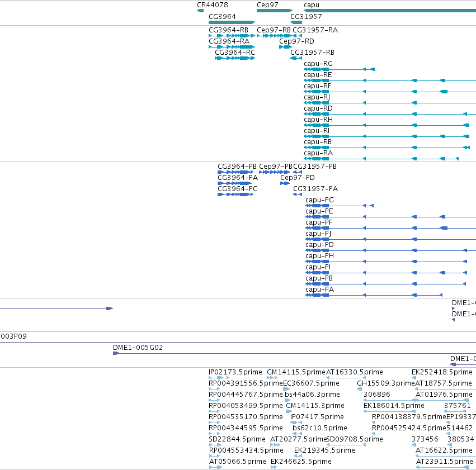Choose the capu-PI protein
Viewport: 476px width, 470px height.
[x=386, y=273]
